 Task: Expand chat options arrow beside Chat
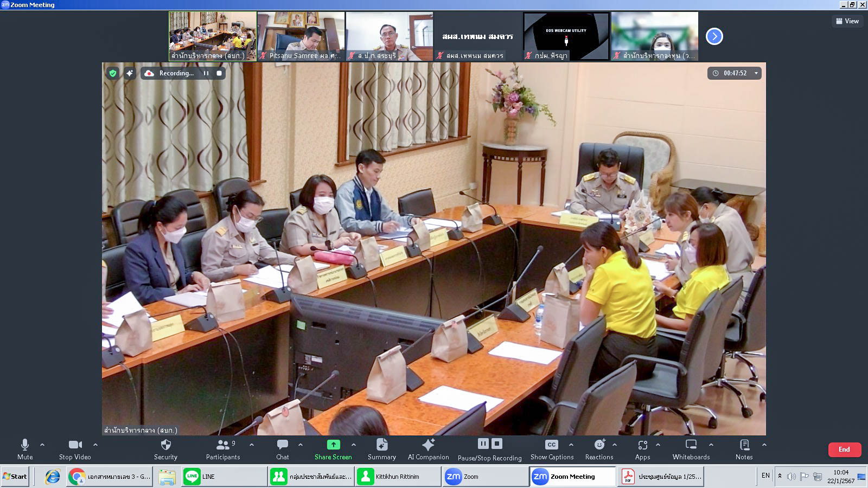(301, 445)
